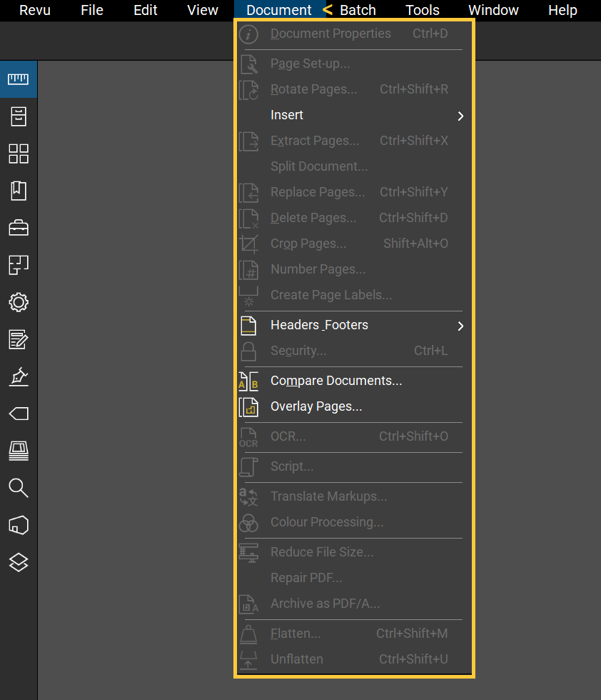Click the Revu application menu
The height and width of the screenshot is (700, 601).
(x=34, y=10)
